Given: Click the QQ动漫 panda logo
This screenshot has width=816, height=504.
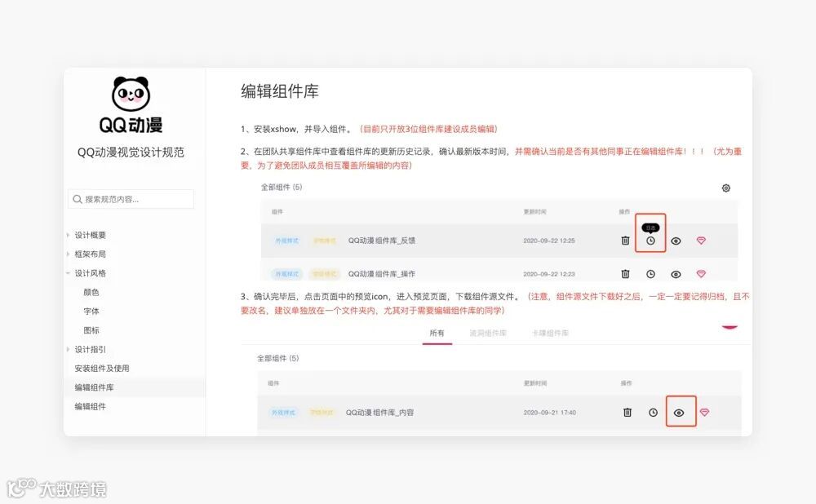Looking at the screenshot, I should click(x=131, y=104).
